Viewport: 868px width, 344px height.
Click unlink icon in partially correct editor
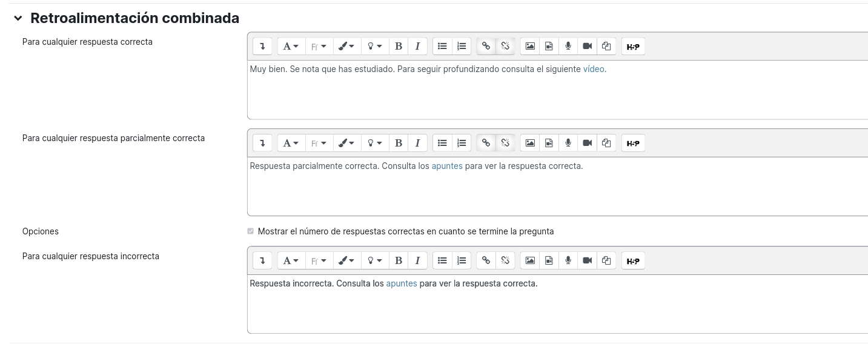coord(505,144)
